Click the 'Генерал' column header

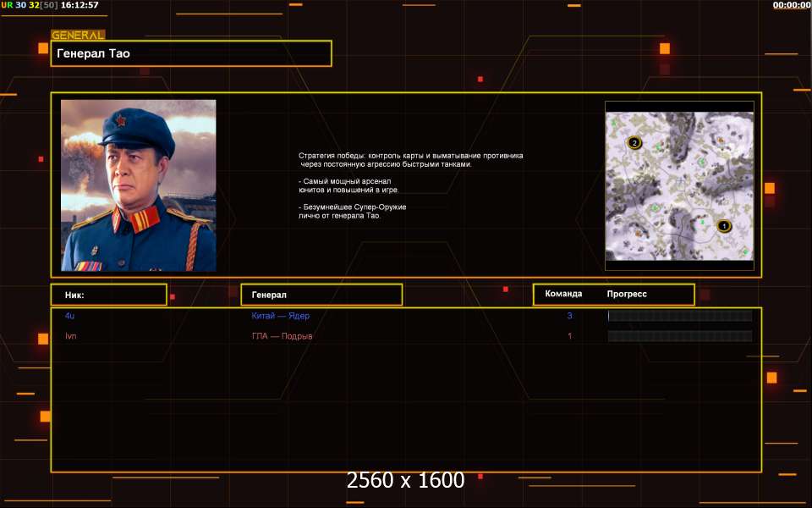(321, 295)
